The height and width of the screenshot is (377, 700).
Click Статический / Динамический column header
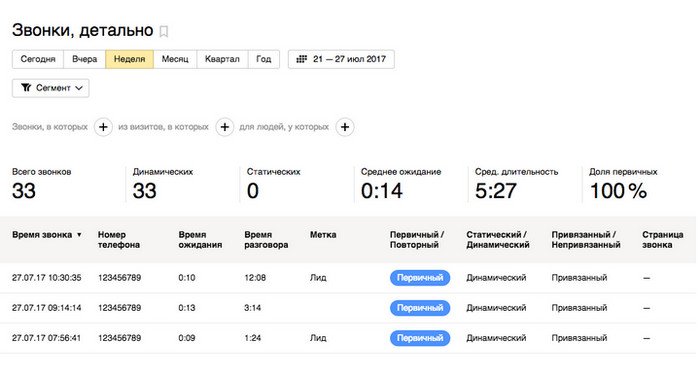click(x=498, y=239)
